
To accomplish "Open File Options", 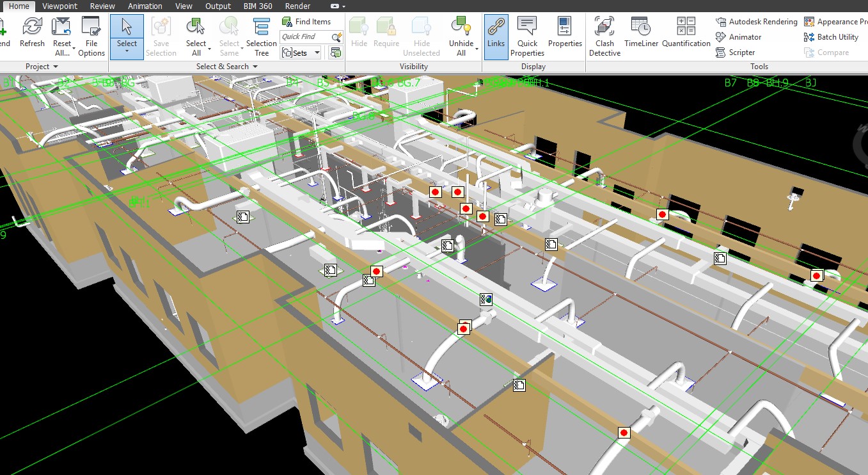I will (x=91, y=36).
